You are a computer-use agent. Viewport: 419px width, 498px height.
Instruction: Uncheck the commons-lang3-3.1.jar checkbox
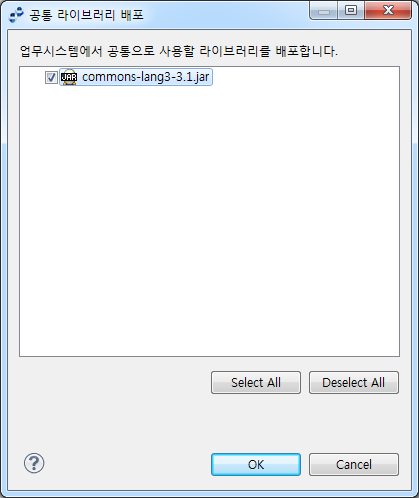[x=51, y=78]
